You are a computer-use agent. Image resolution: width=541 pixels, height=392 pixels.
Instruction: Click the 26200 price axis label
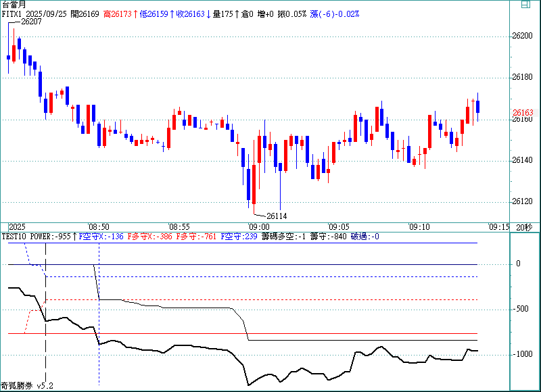(x=523, y=36)
